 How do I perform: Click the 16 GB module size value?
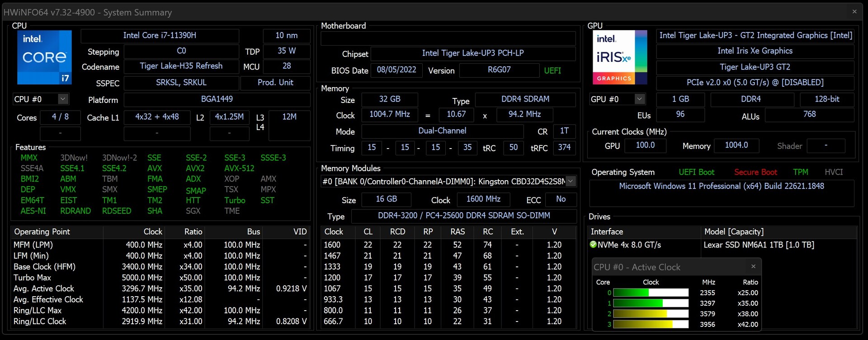387,199
